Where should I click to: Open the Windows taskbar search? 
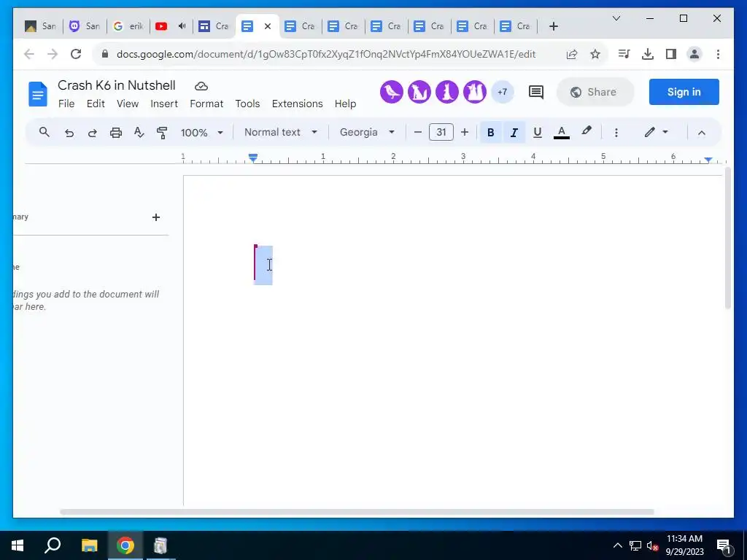(x=53, y=545)
